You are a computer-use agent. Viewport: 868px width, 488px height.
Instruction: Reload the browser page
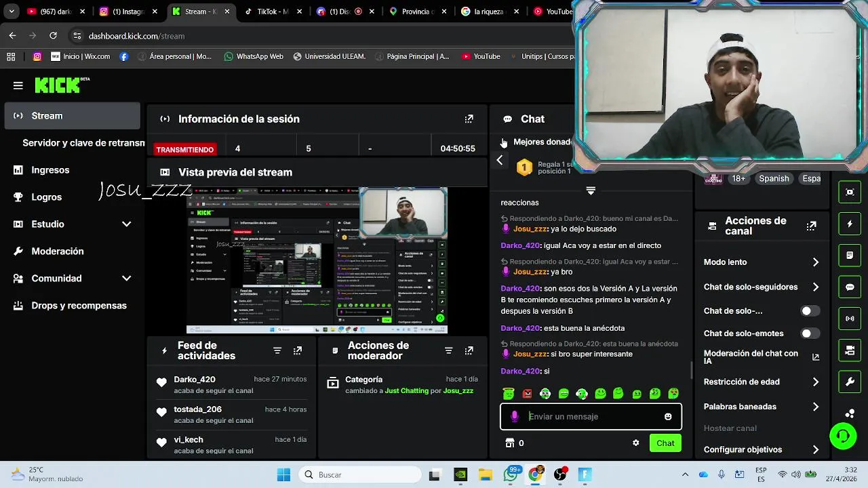(x=53, y=36)
